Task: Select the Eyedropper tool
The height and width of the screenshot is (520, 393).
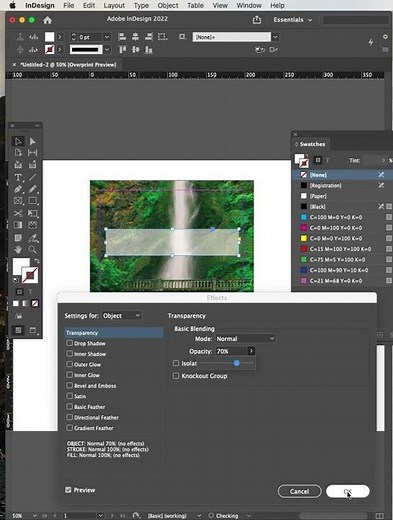Action: (32, 238)
